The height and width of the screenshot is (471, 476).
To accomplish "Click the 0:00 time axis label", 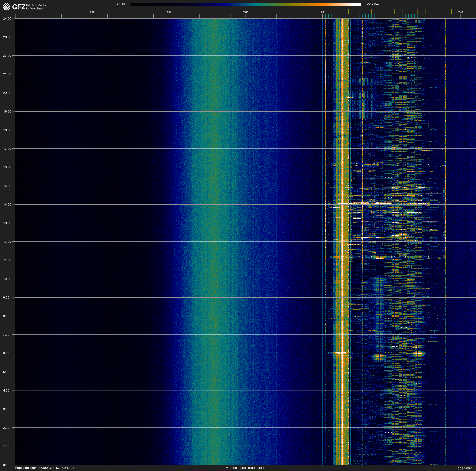I will pos(6,465).
